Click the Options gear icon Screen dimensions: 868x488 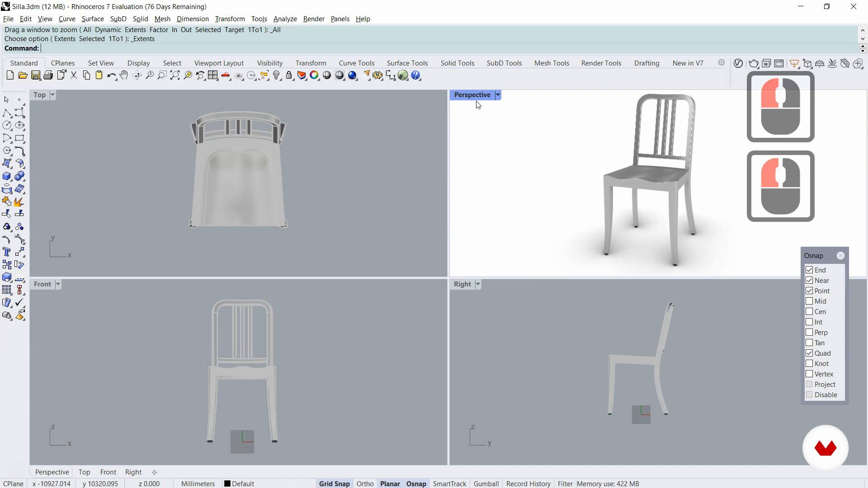coord(378,75)
